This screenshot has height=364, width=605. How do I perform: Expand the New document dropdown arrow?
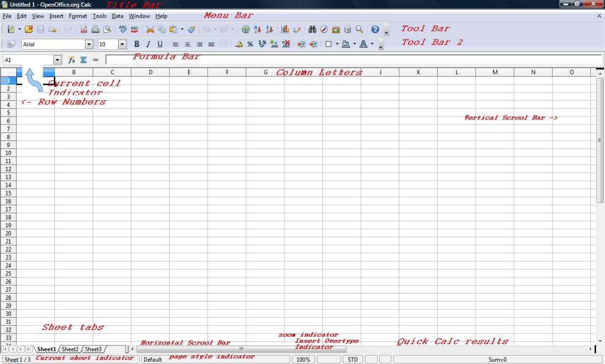pos(19,29)
